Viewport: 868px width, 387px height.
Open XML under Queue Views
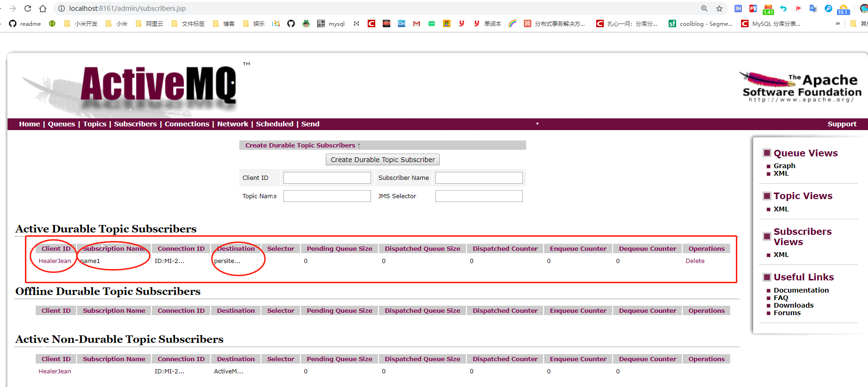pyautogui.click(x=781, y=173)
